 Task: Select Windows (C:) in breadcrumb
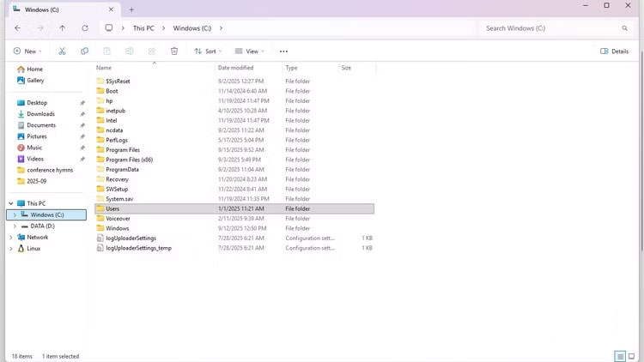pos(191,28)
